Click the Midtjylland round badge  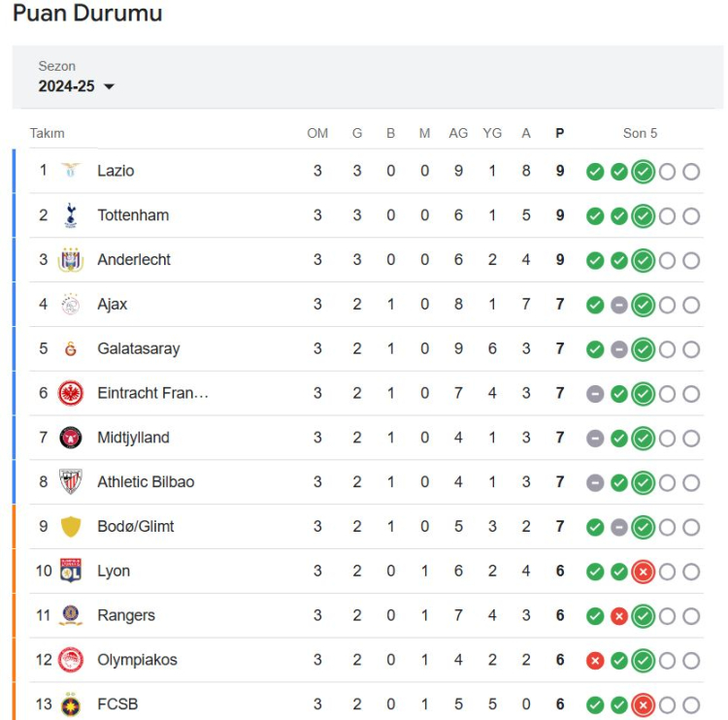(x=71, y=438)
